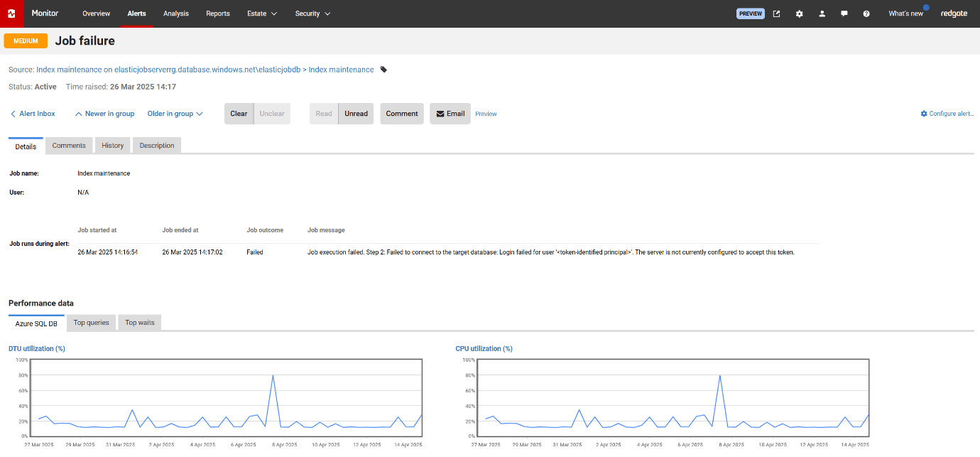Go to Older in group alert
Screen dimensions: 980x457
[175, 114]
